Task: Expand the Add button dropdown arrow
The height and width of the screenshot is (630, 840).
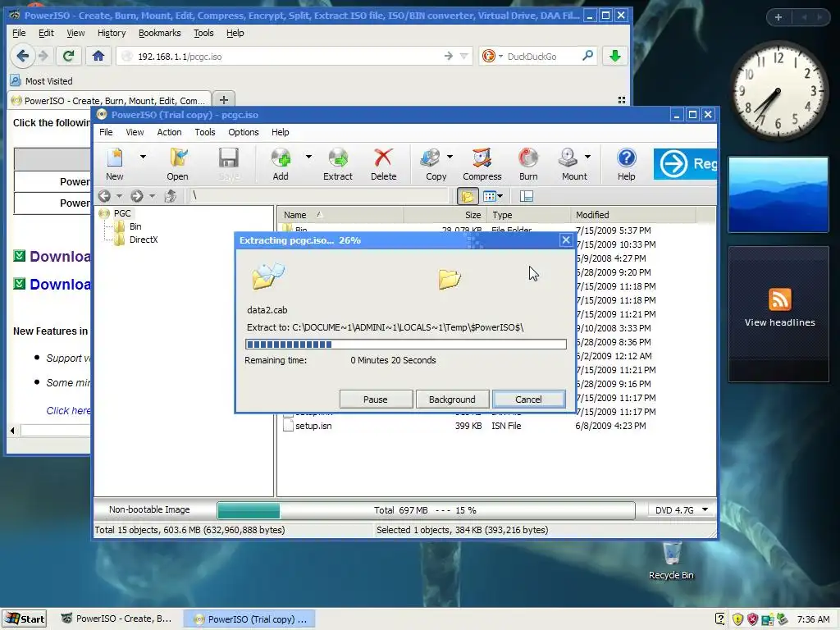Action: [308, 157]
